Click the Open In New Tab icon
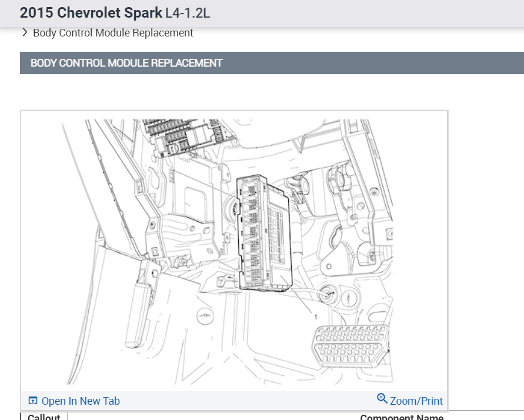524x420 pixels. tap(33, 400)
